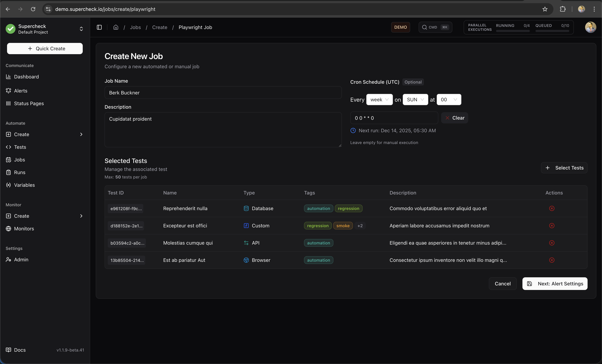
Task: Switch project via Supercheck selector
Action: [45, 29]
